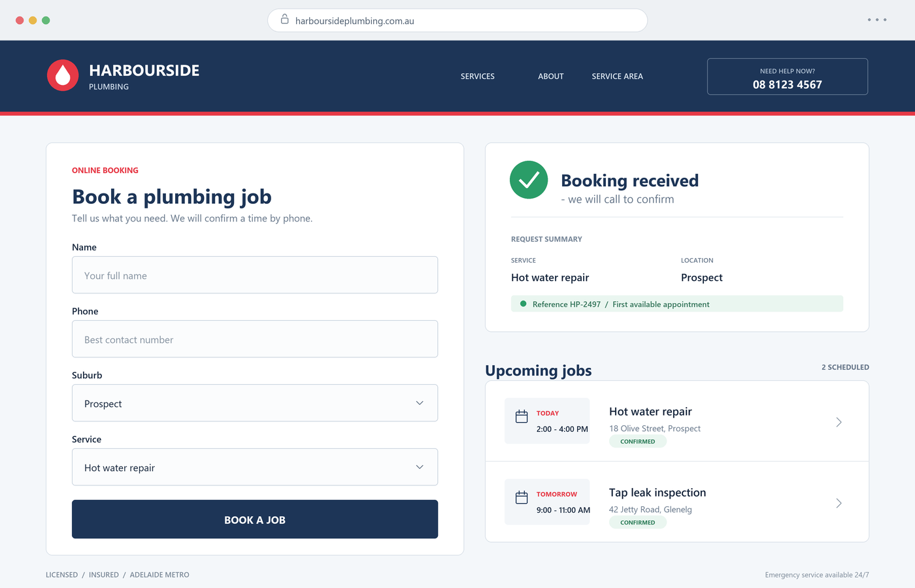Click Hot water repair under Service summary

550,278
